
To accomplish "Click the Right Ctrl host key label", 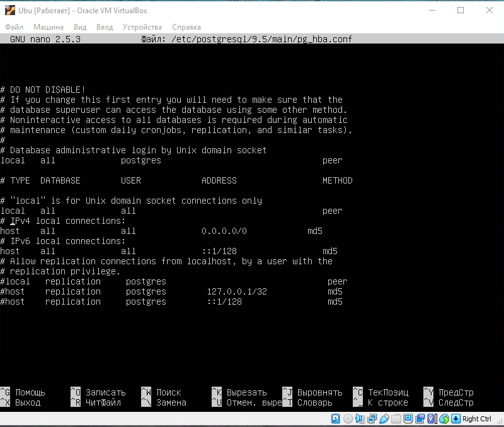I will (477, 419).
